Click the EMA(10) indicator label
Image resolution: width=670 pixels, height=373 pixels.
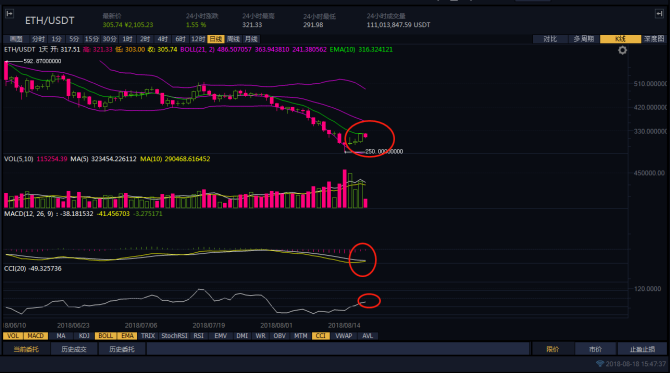343,50
